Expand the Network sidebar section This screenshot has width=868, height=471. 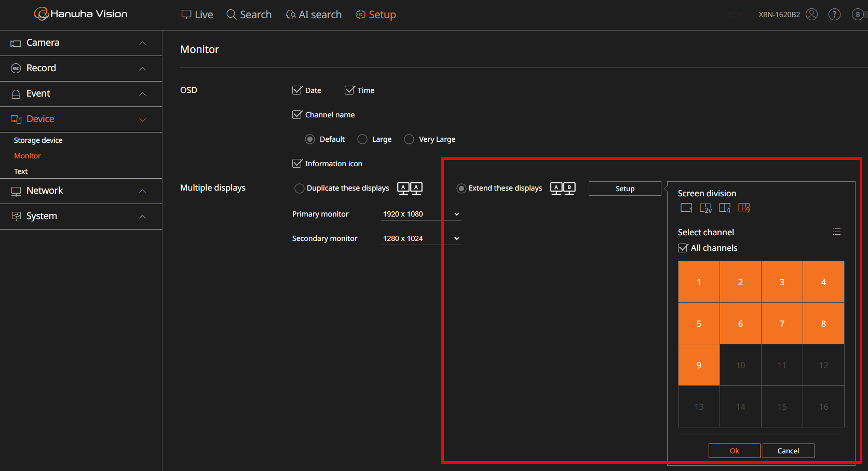click(81, 191)
